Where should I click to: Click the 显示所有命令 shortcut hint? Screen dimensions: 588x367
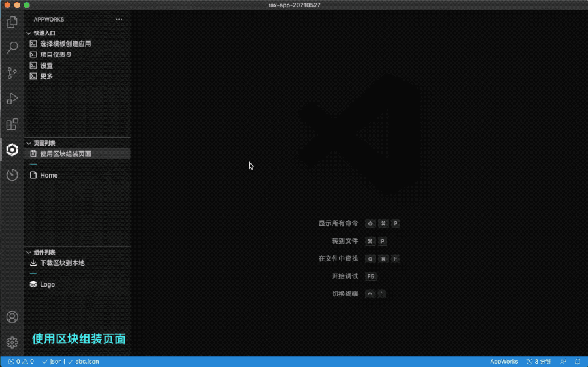[338, 223]
